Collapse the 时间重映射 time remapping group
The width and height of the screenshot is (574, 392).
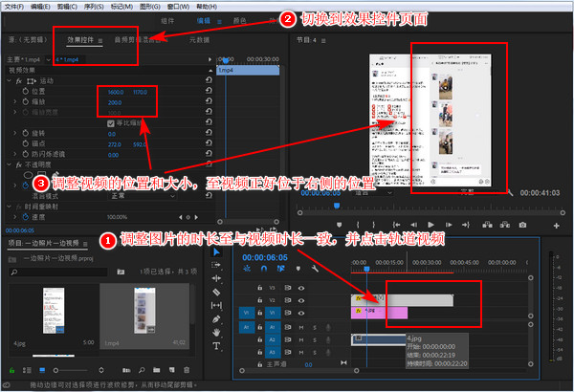pos(10,207)
